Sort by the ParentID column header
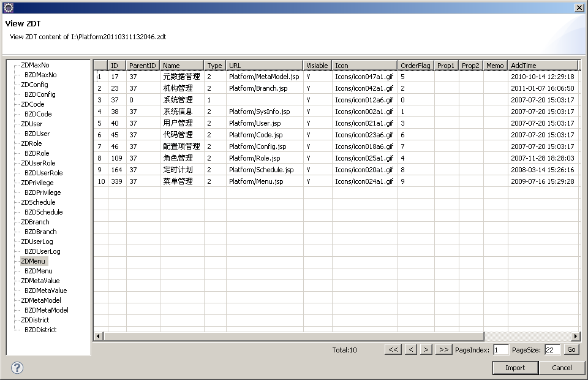Screen dimensions: 588x380 (x=143, y=66)
